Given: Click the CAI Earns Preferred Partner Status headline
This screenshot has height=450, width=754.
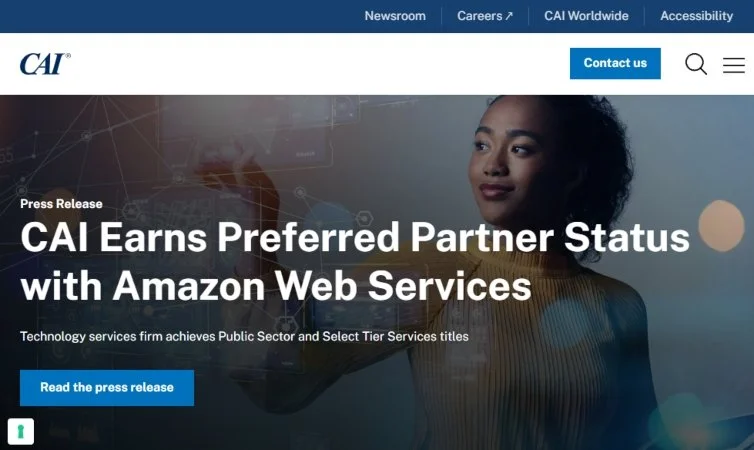Looking at the screenshot, I should (355, 237).
